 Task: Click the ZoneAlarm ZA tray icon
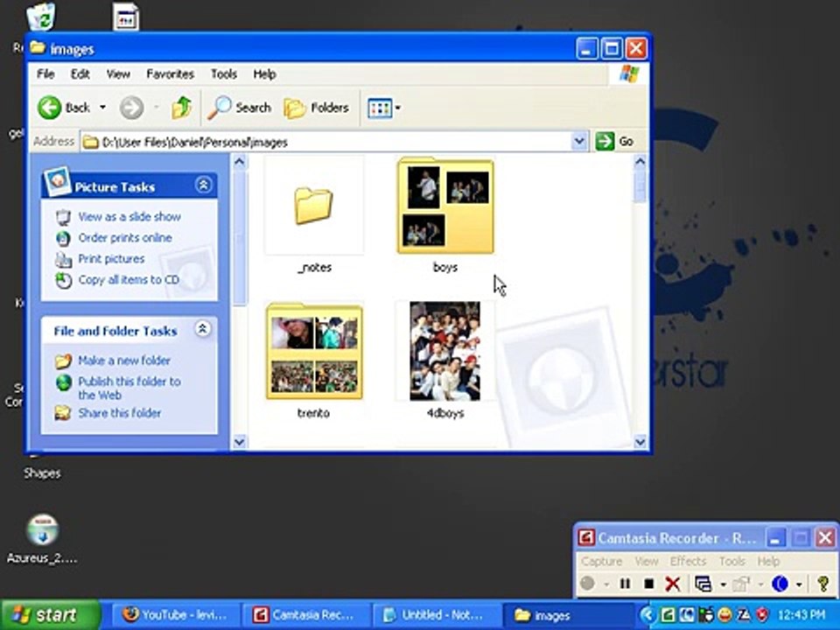point(744,615)
